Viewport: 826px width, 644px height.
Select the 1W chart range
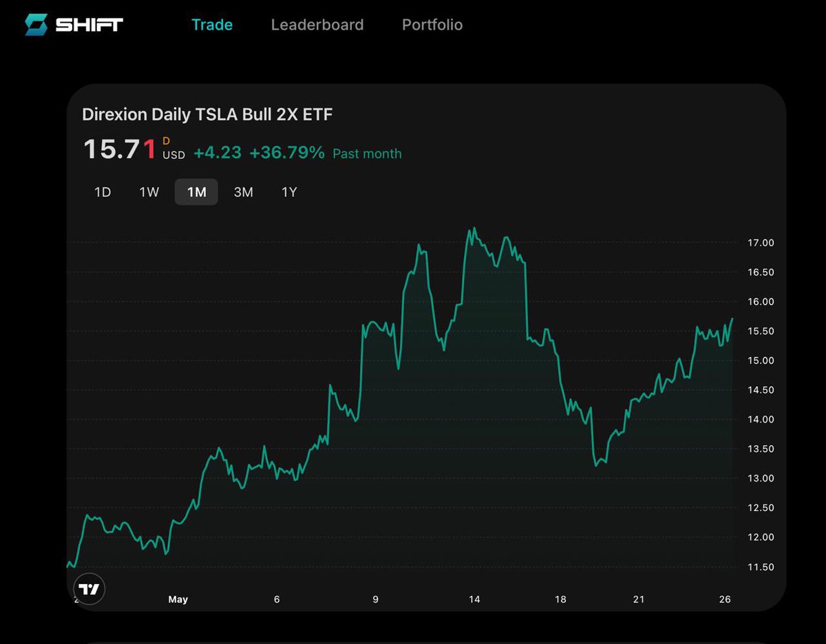click(149, 192)
